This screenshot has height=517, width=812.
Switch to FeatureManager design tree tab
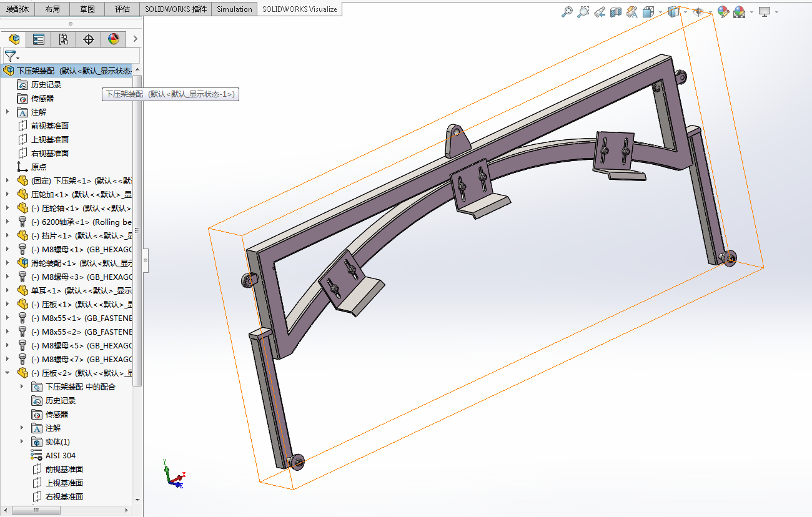14,39
